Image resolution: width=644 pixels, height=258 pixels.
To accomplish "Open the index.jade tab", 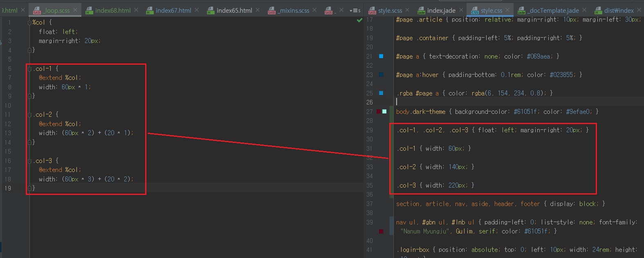I will [x=441, y=10].
